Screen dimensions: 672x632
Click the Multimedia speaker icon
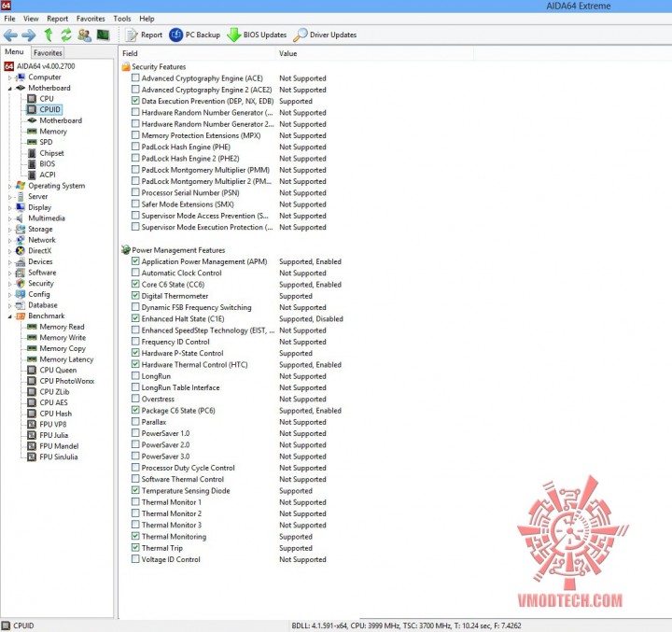click(x=21, y=218)
